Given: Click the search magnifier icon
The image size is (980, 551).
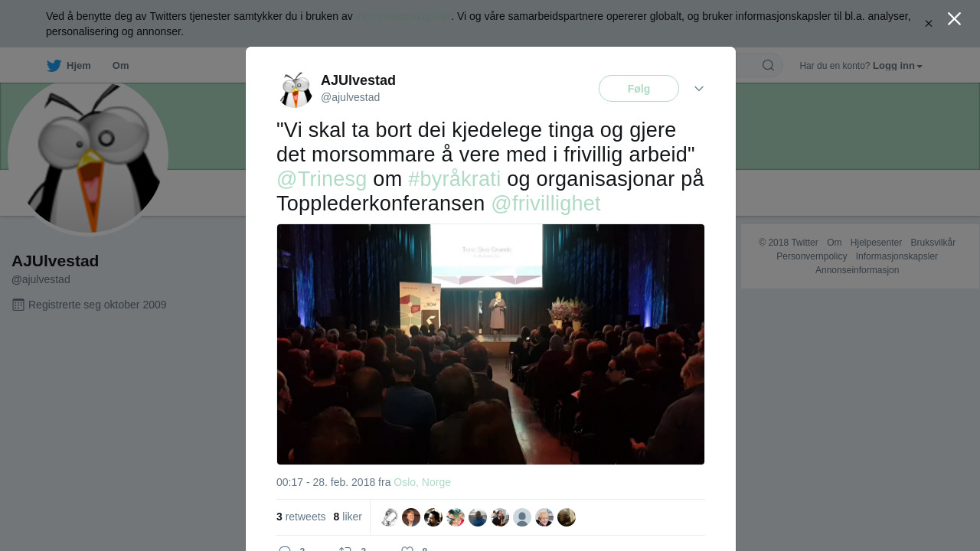Looking at the screenshot, I should click(x=768, y=66).
